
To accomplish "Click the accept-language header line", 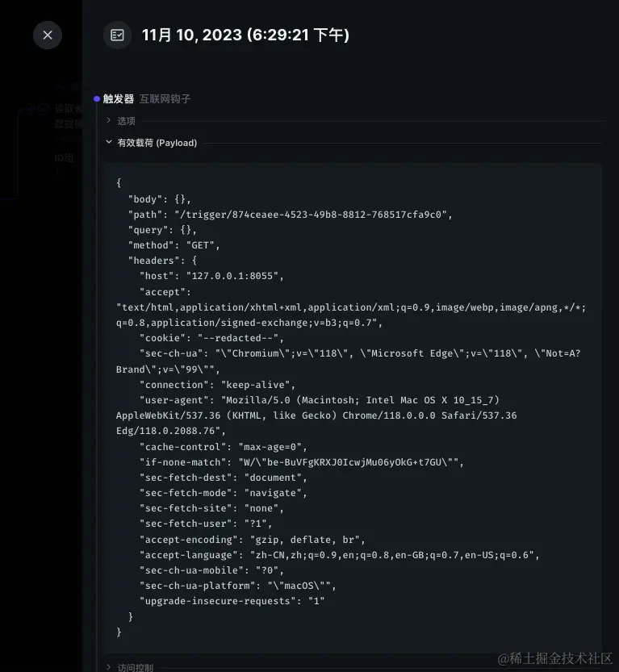I will pos(339,555).
